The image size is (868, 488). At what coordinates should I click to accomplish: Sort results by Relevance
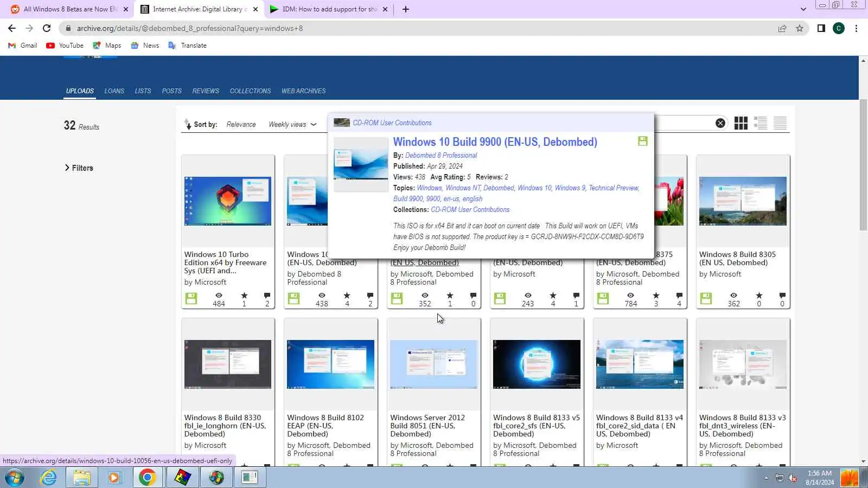tap(241, 124)
